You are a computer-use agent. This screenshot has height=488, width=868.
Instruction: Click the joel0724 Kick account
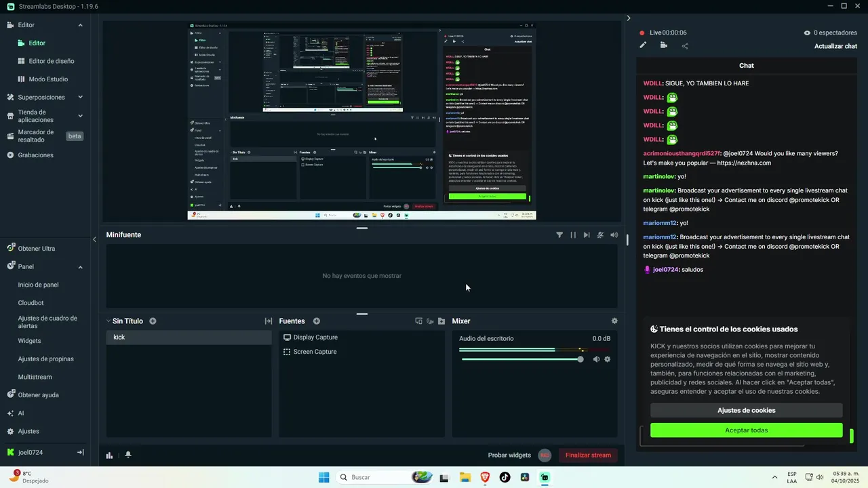pos(30,452)
